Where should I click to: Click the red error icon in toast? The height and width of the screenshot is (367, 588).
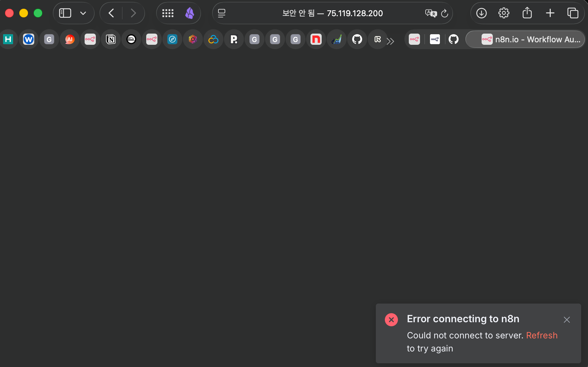click(x=391, y=320)
